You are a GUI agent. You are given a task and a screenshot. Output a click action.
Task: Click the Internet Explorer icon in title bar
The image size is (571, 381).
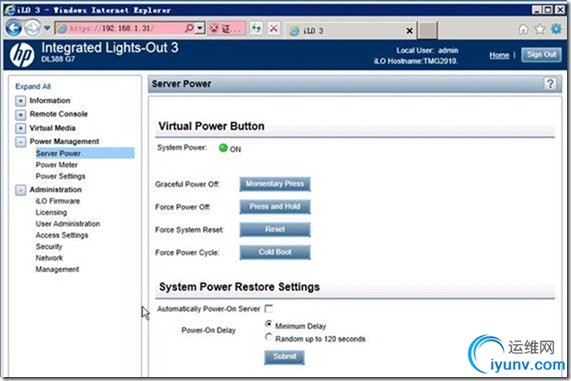coord(10,9)
